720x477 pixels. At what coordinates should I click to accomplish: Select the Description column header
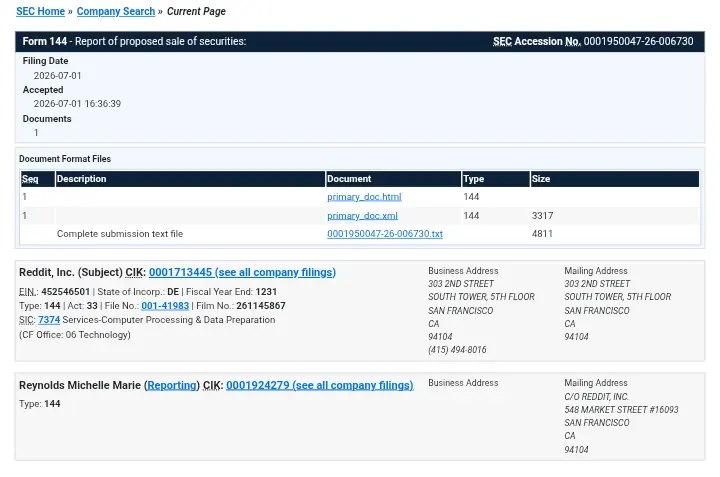[x=190, y=179]
